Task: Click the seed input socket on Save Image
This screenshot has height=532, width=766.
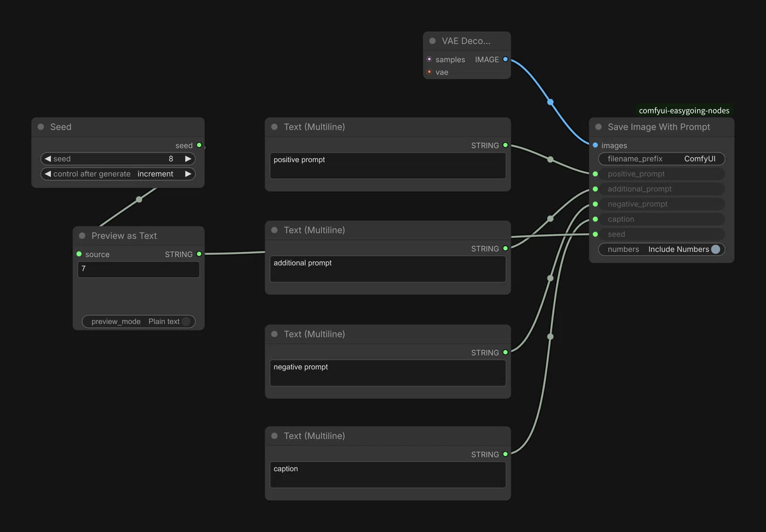Action: pyautogui.click(x=596, y=234)
